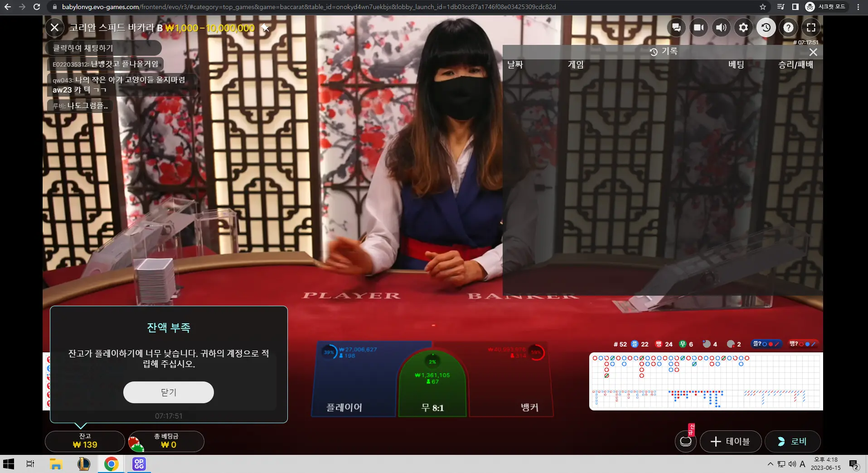Toggle fullscreen mode
868x473 pixels.
pos(811,28)
